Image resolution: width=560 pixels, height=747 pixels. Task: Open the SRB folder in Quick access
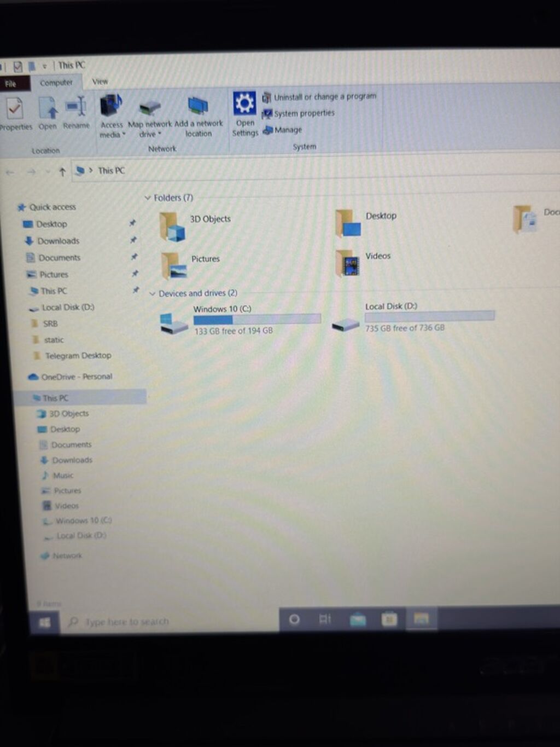point(50,323)
